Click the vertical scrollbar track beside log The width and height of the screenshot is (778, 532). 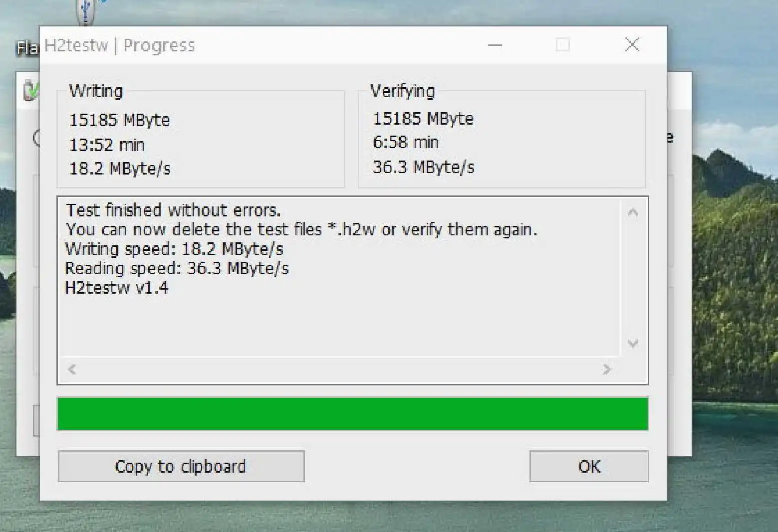633,278
